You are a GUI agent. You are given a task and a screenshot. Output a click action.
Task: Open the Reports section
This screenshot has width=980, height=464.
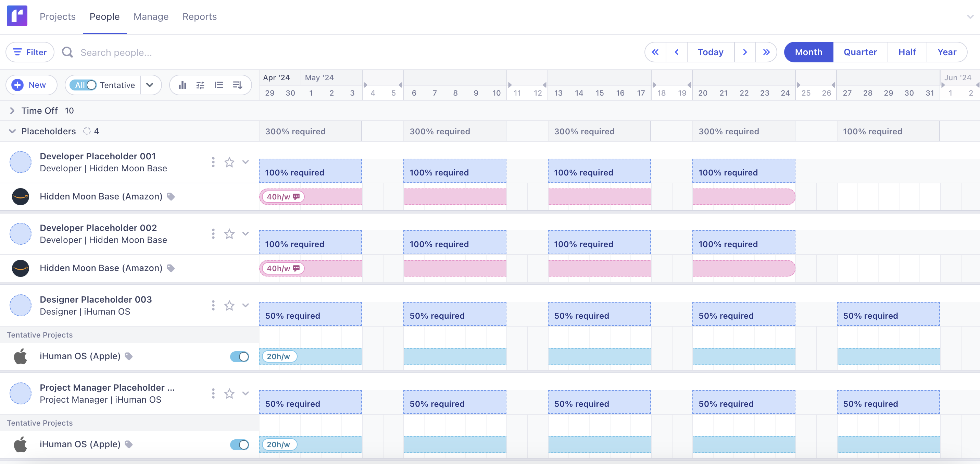[x=199, y=16]
